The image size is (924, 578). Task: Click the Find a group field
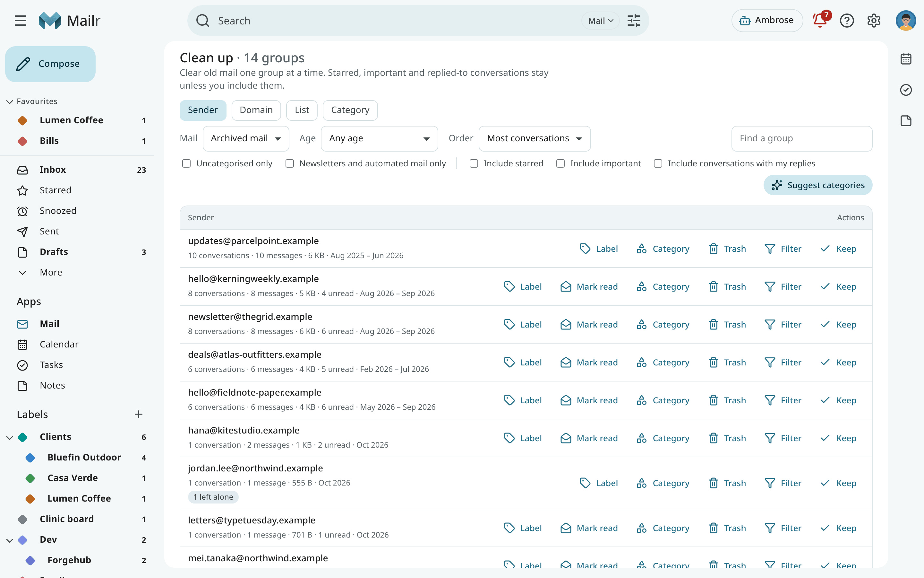pyautogui.click(x=802, y=138)
